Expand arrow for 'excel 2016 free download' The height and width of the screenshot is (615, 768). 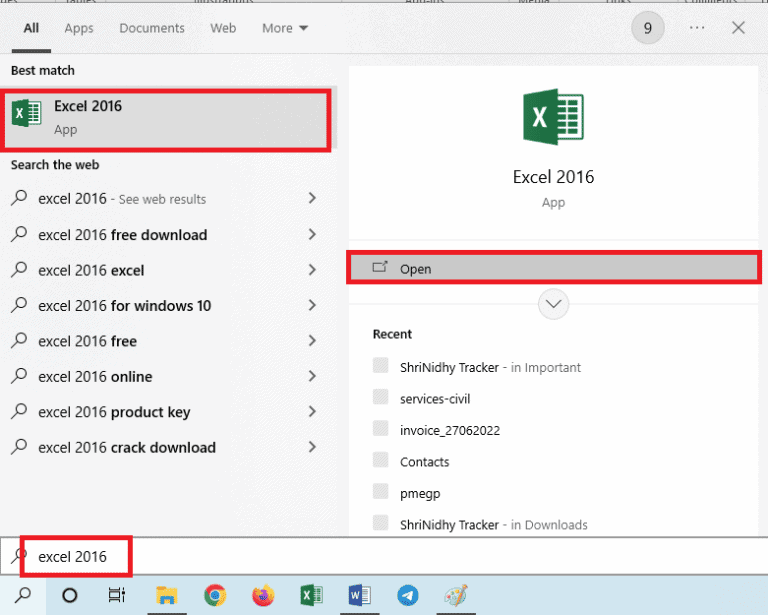point(312,234)
